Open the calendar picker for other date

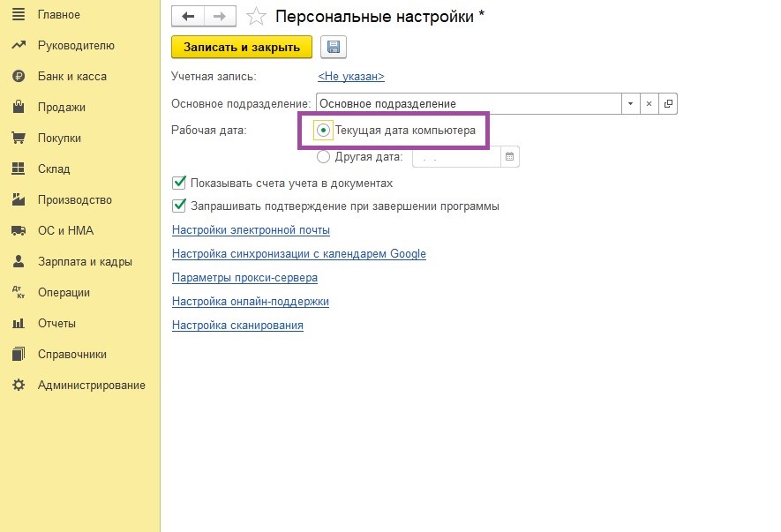coord(510,157)
